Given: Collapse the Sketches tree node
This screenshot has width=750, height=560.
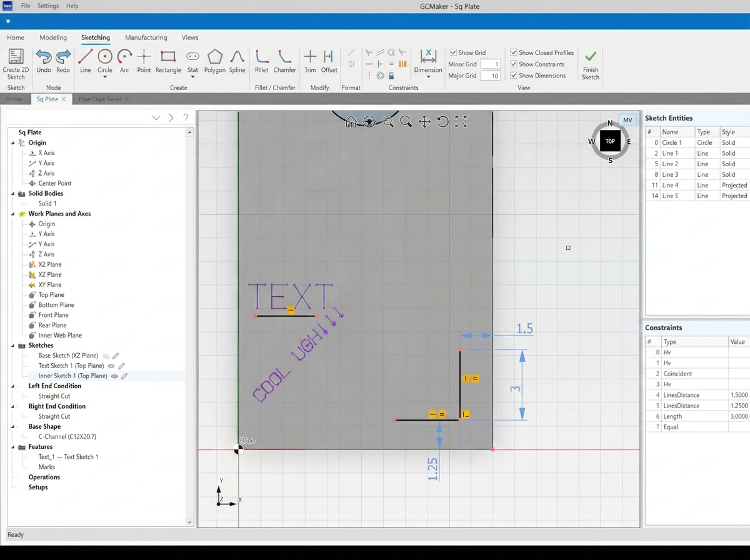Looking at the screenshot, I should point(13,346).
